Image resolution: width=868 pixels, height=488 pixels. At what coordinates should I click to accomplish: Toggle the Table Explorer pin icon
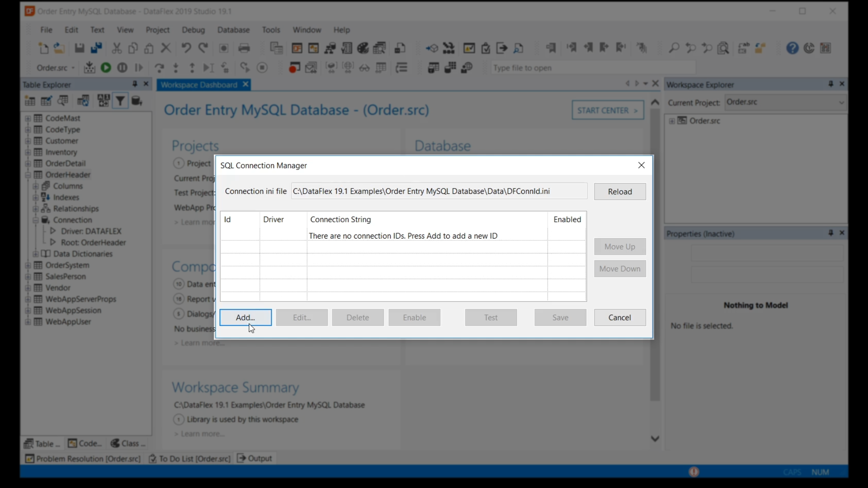[134, 84]
